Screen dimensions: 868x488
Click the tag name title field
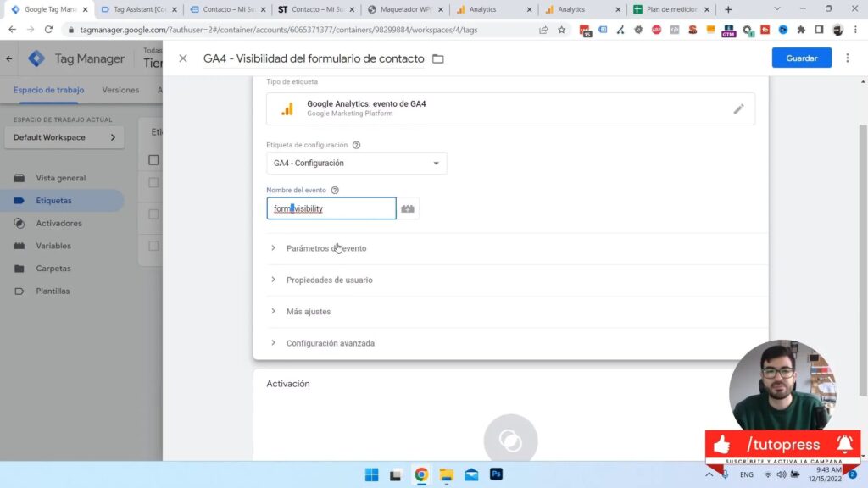[314, 58]
